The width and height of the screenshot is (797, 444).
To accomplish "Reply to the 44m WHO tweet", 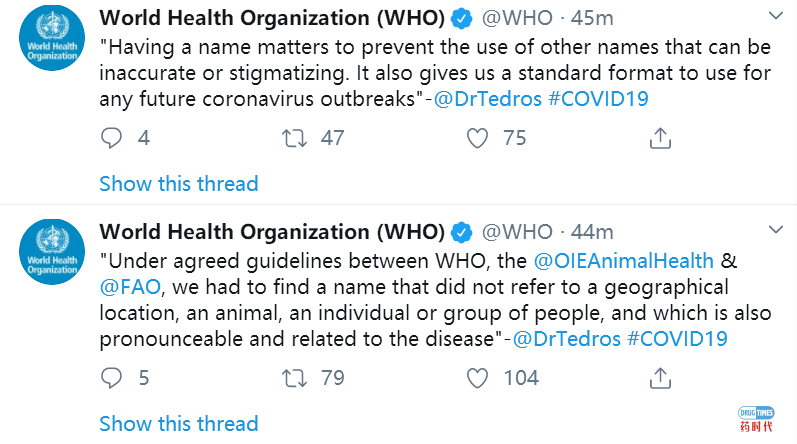I will tap(111, 378).
